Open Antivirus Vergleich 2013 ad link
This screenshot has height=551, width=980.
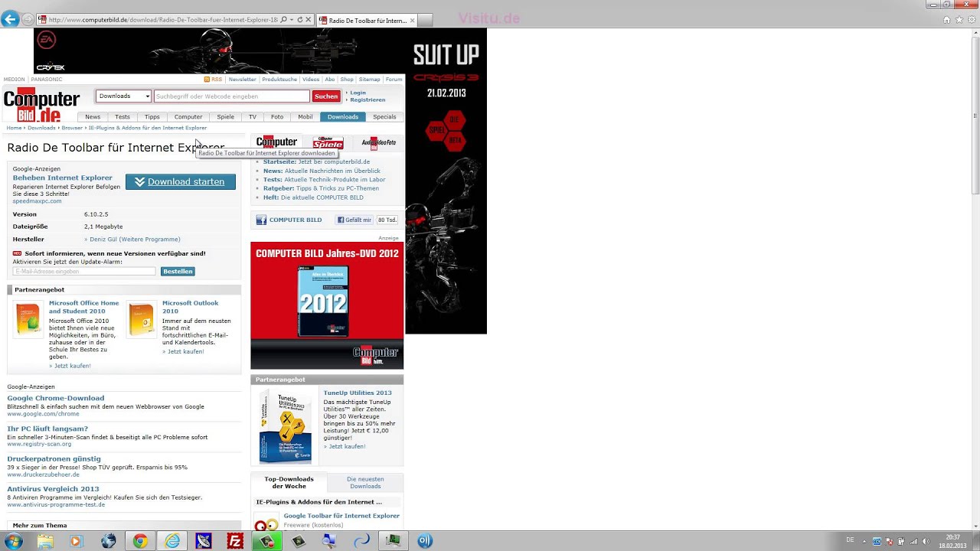[53, 489]
